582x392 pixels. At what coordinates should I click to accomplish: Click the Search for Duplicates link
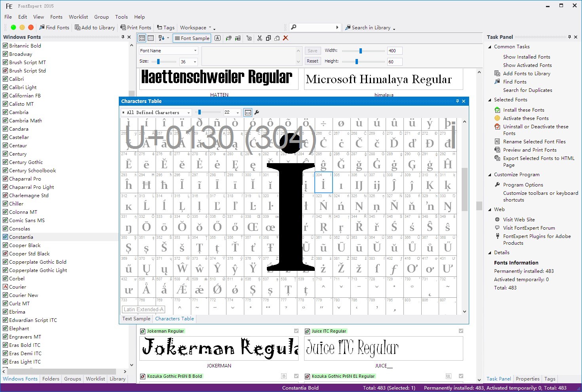click(x=527, y=90)
